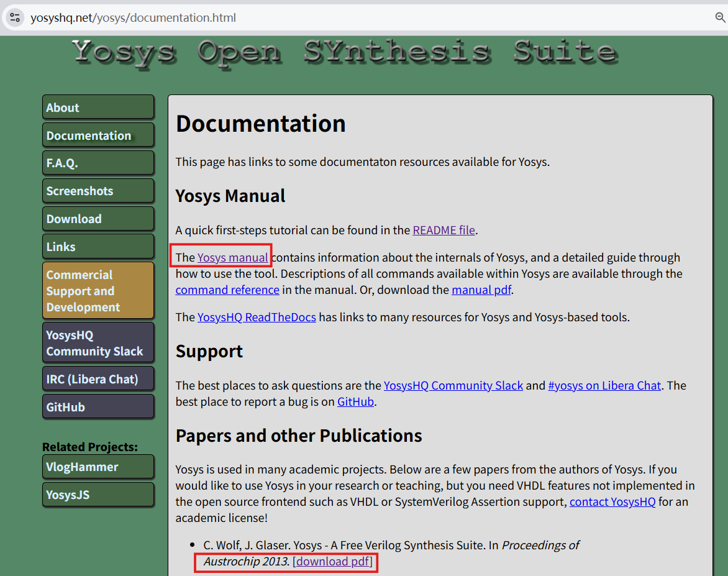The width and height of the screenshot is (728, 576).
Task: Click the Related Projects: label
Action: click(x=90, y=447)
